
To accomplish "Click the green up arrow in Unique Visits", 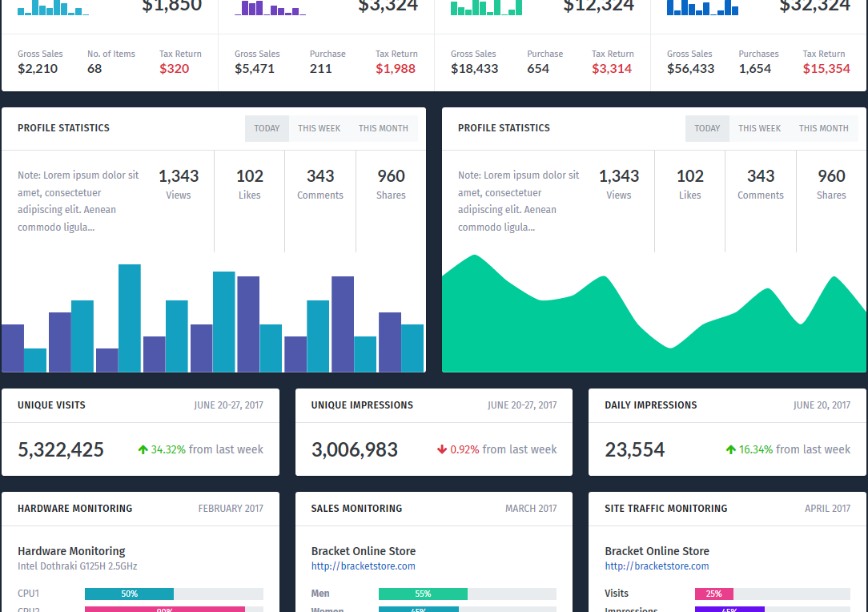I will [143, 450].
